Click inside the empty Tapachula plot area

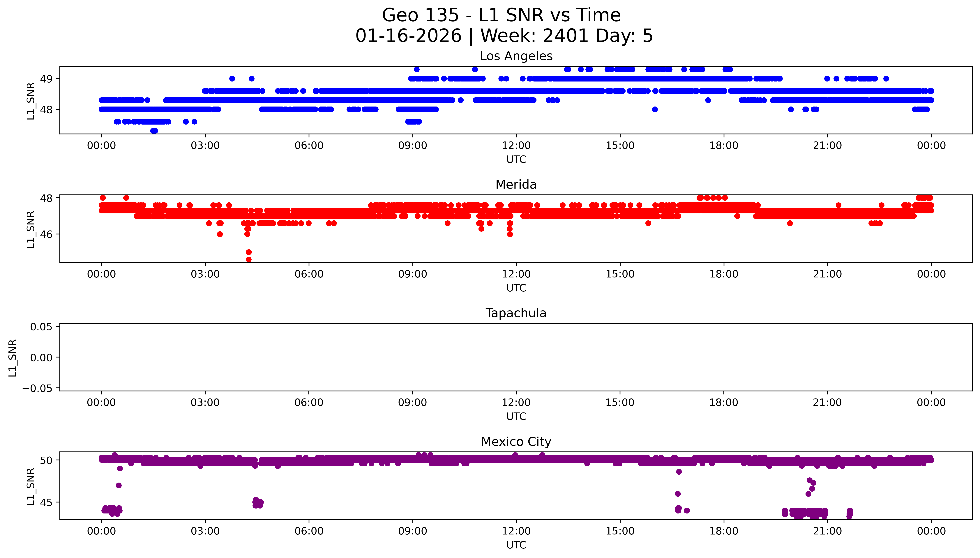pos(516,357)
